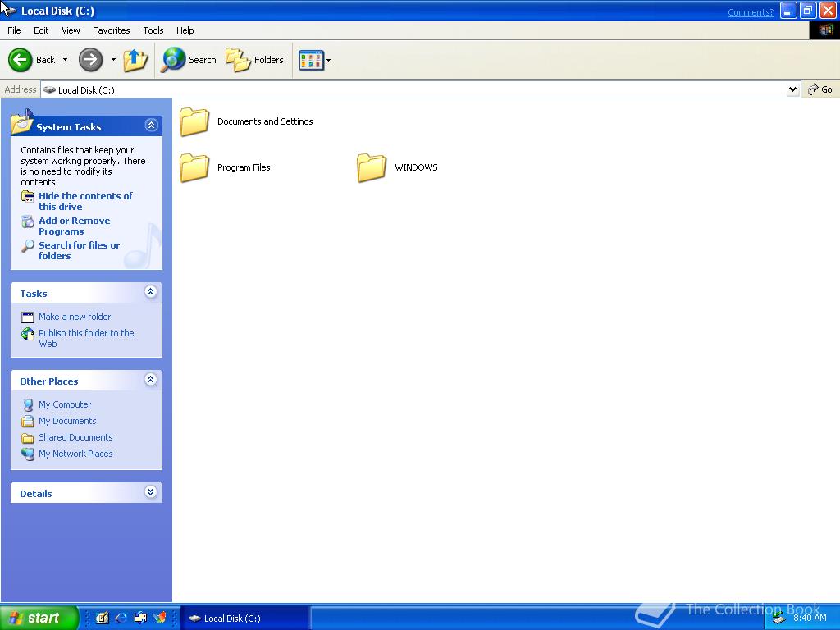Collapse the Other Places panel
This screenshot has width=840, height=630.
pyautogui.click(x=151, y=380)
